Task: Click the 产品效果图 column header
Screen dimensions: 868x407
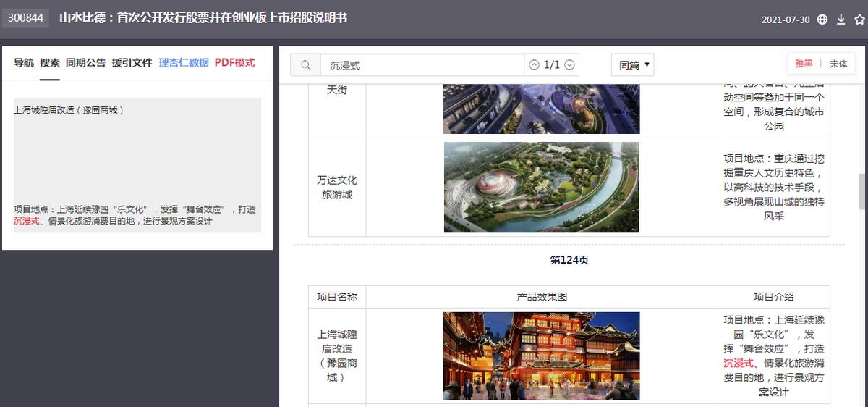Action: 542,297
